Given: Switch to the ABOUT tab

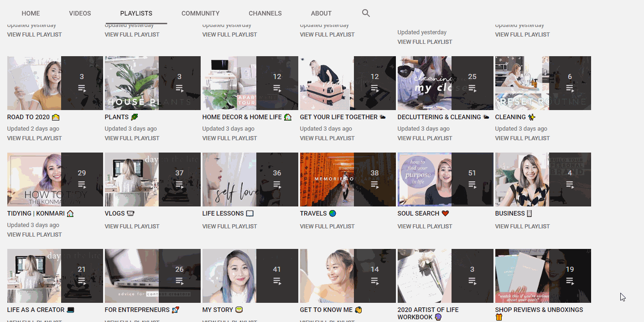Looking at the screenshot, I should click(321, 13).
